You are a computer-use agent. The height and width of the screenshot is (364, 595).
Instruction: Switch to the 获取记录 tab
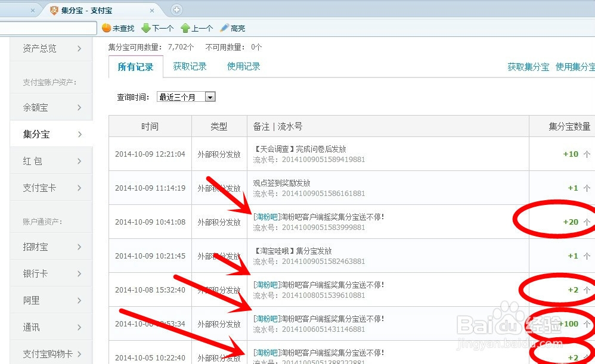coord(190,66)
